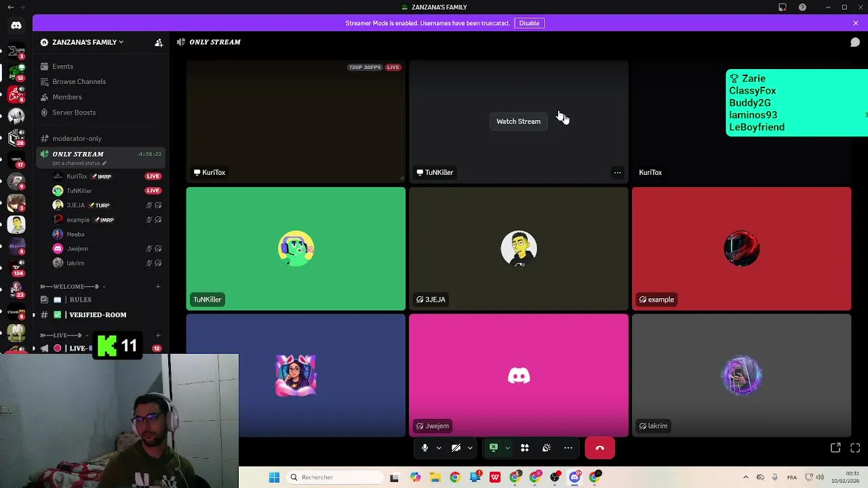Open Discord direct messages home icon

16,25
